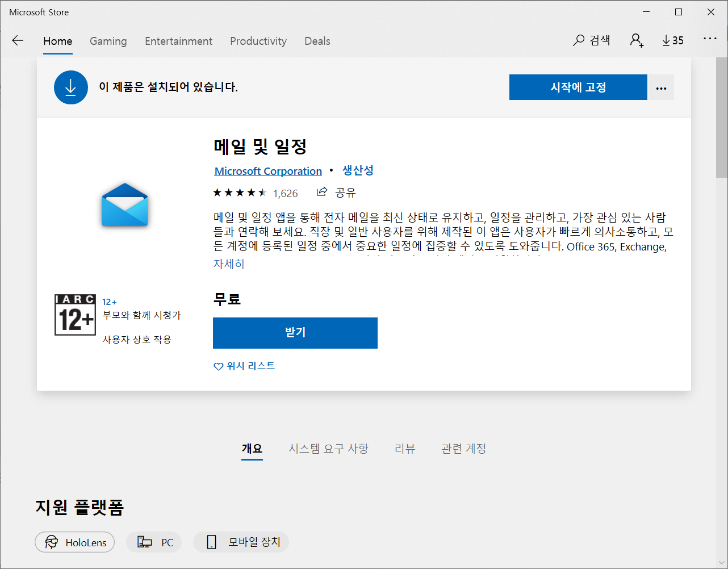Open the Entertainment tab
The image size is (728, 569).
click(x=178, y=41)
